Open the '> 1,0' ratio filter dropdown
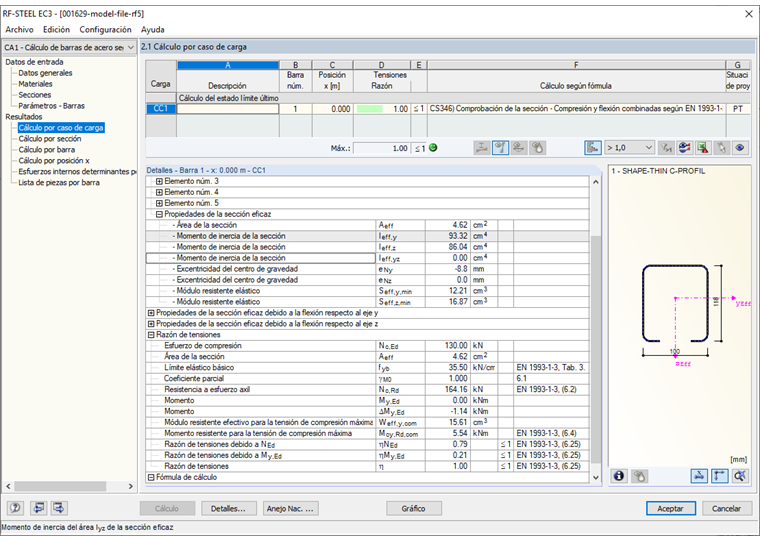Screen dimensions: 760x542 pyautogui.click(x=630, y=147)
